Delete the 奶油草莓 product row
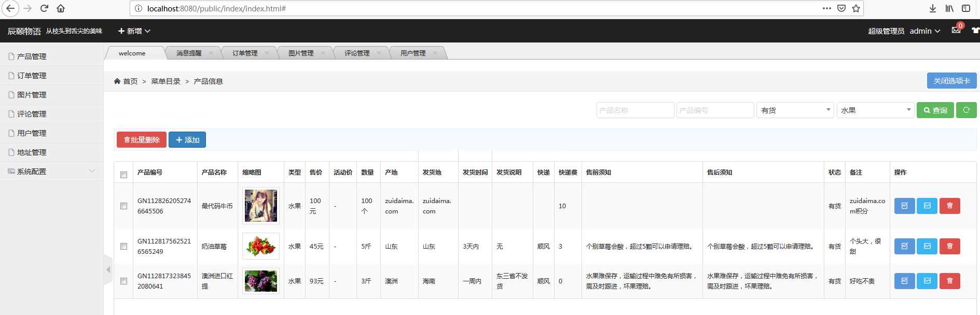Viewport: 980px width, 315px height. [x=950, y=246]
